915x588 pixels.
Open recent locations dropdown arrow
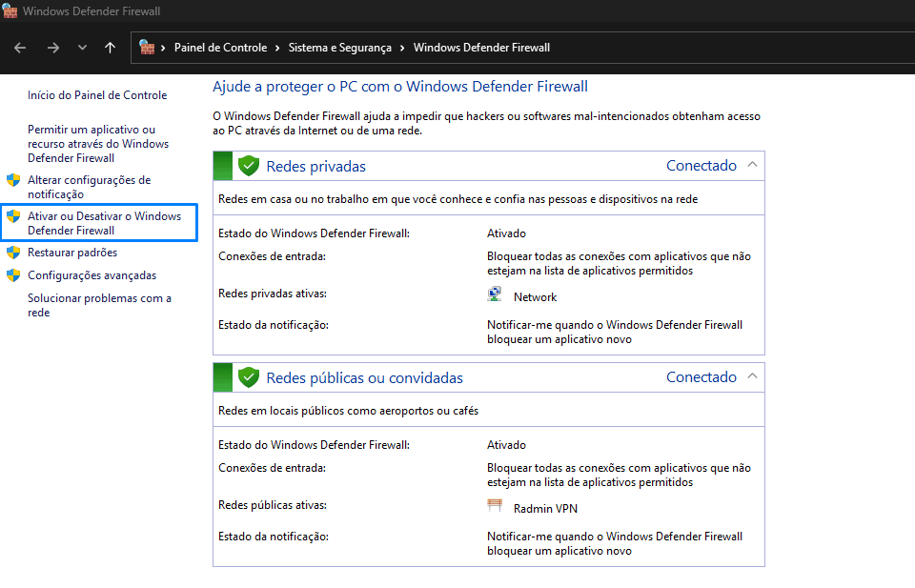(82, 48)
